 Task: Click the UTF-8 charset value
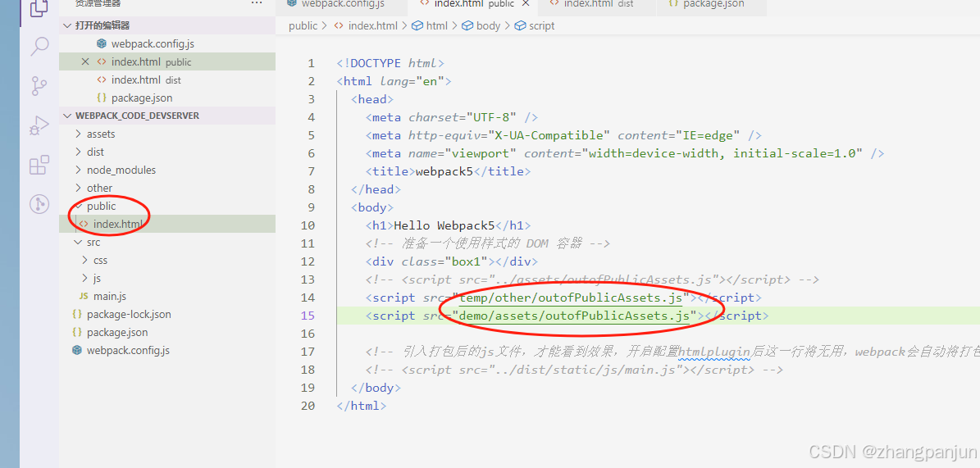(491, 117)
